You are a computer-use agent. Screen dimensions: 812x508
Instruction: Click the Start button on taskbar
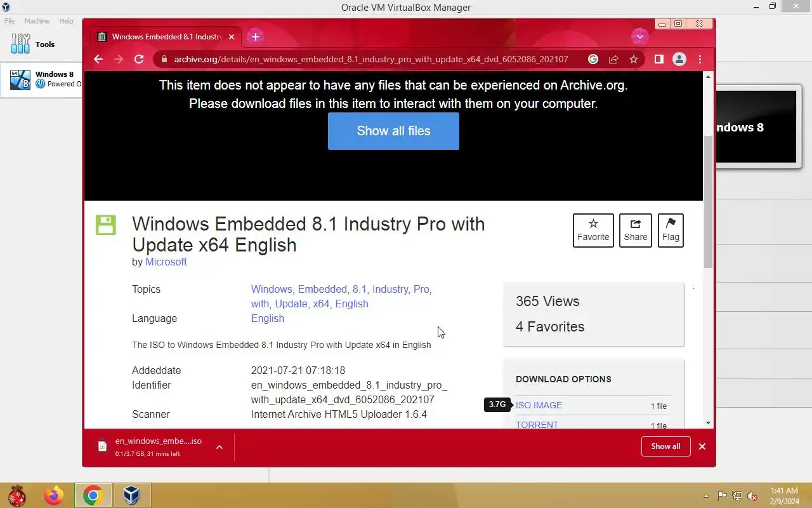pyautogui.click(x=16, y=495)
